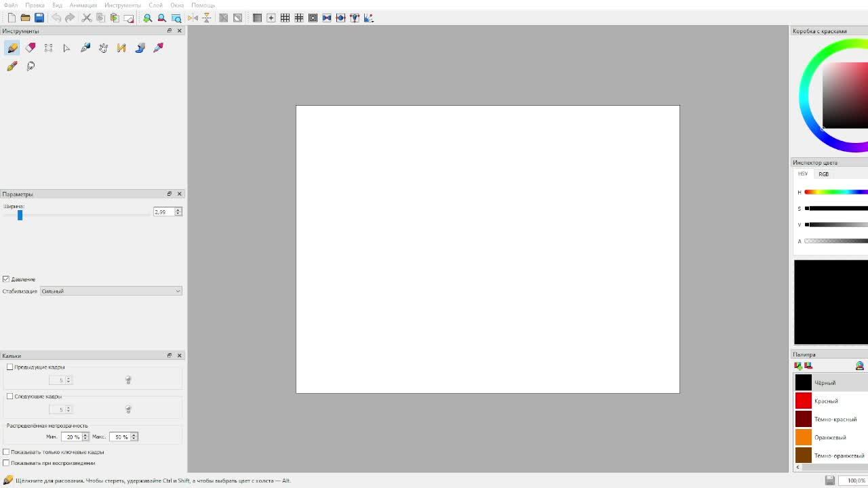Image resolution: width=868 pixels, height=488 pixels.
Task: Redo the last undone action
Action: tap(70, 18)
